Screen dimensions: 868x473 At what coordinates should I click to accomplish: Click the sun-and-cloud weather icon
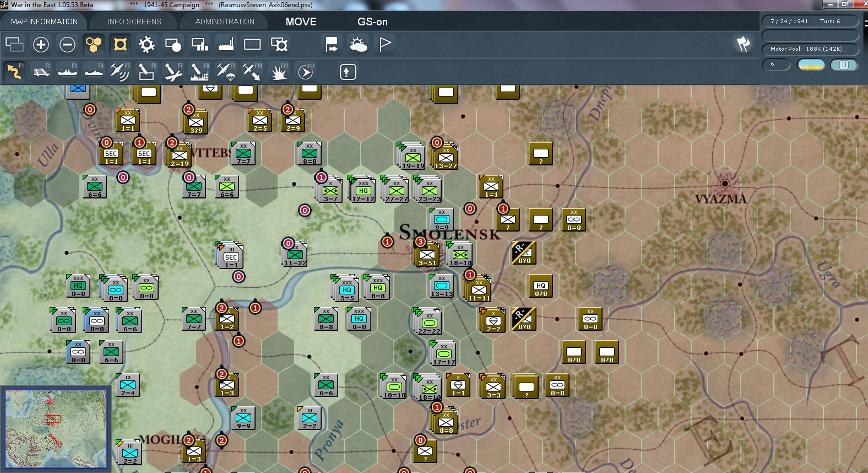click(x=358, y=44)
